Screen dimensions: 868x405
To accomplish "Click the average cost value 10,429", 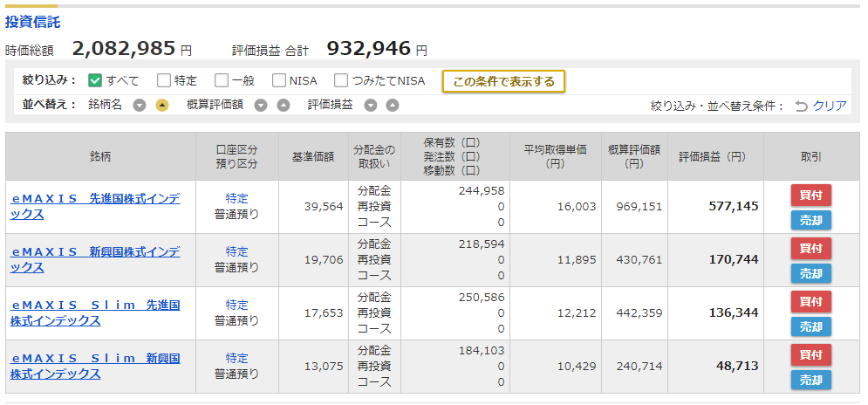I will click(577, 367).
